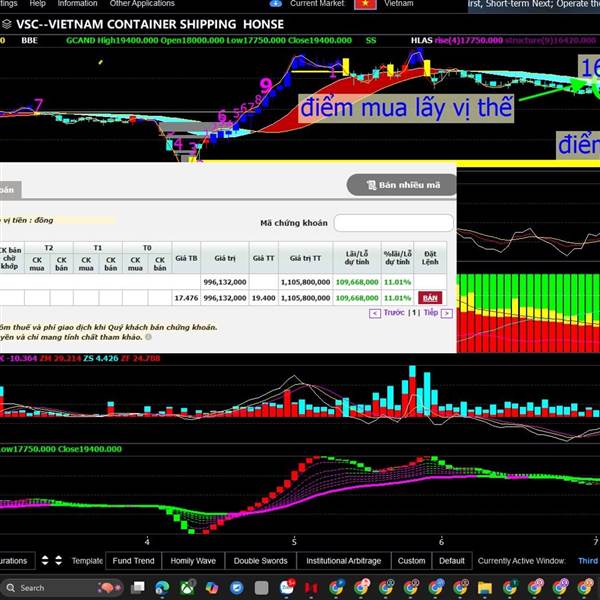The width and height of the screenshot is (600, 600).
Task: Open Microsoft Edge from the taskbar
Action: click(162, 587)
